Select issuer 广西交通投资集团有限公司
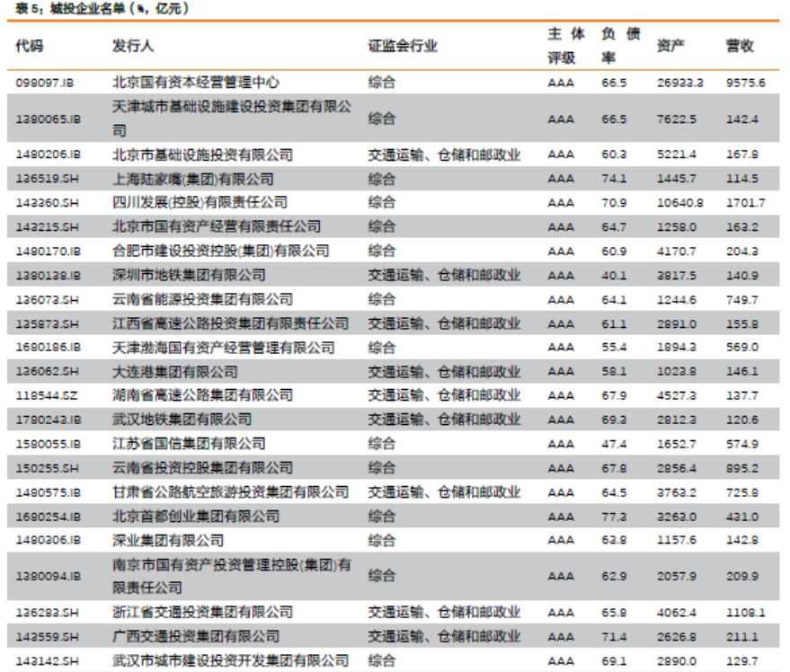 tap(196, 636)
